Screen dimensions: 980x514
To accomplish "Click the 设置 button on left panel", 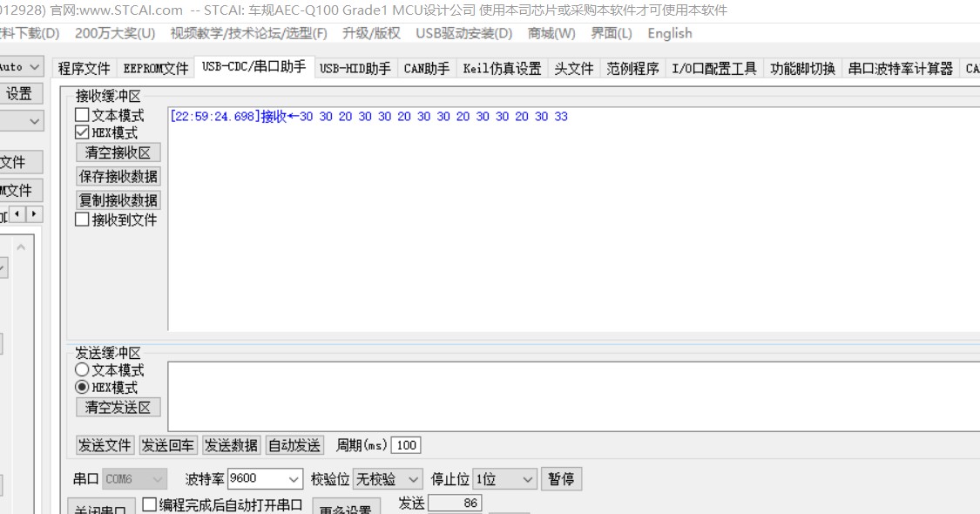I will (x=19, y=94).
